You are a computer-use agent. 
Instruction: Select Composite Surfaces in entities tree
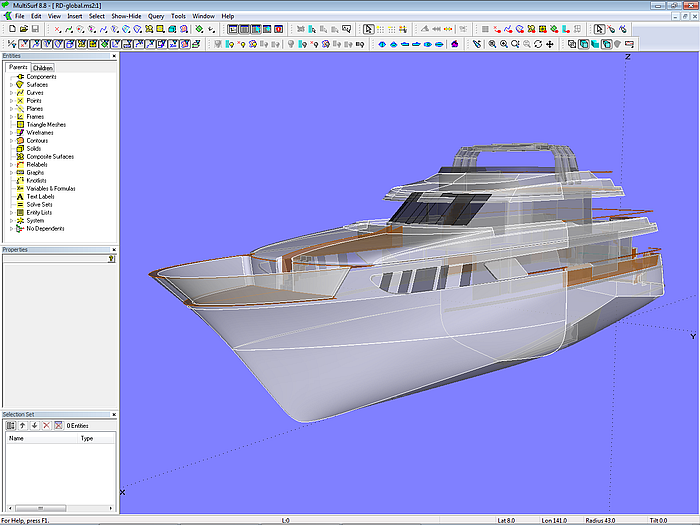[50, 156]
